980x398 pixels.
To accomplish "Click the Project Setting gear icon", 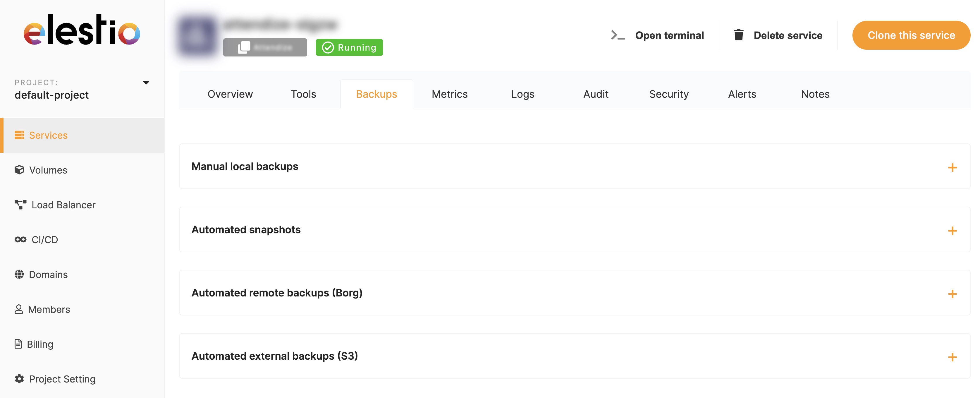I will click(19, 379).
